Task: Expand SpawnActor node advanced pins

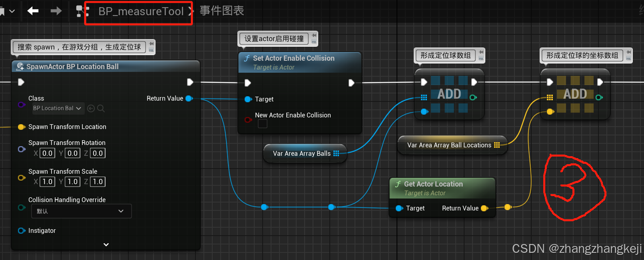Action: 106,244
